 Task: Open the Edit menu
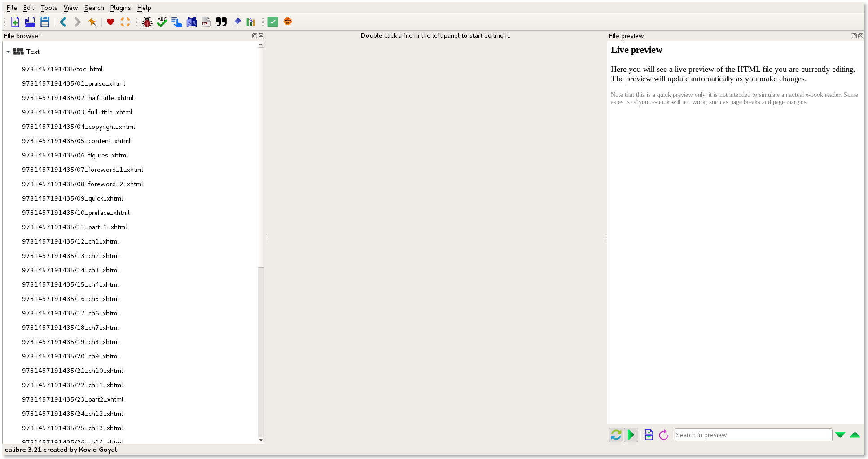point(29,8)
